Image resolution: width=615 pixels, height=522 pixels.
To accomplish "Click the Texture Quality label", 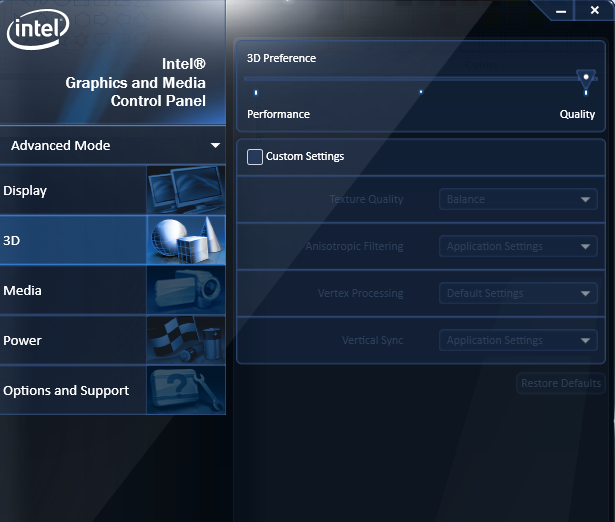I will pyautogui.click(x=366, y=199).
